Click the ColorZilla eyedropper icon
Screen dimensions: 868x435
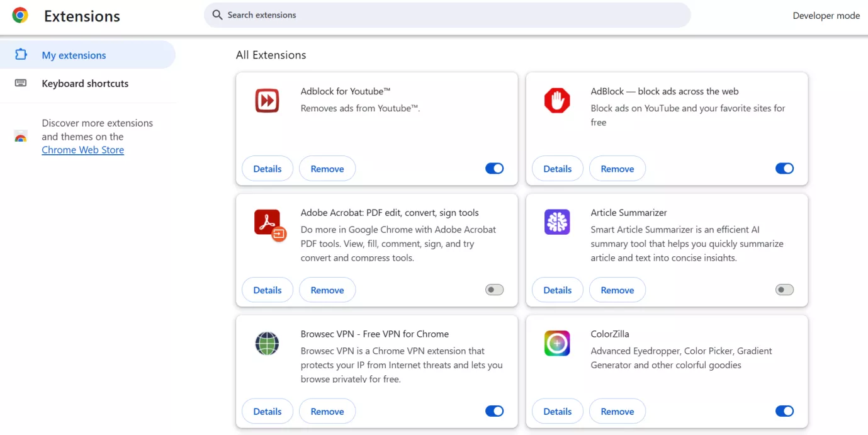pos(556,343)
